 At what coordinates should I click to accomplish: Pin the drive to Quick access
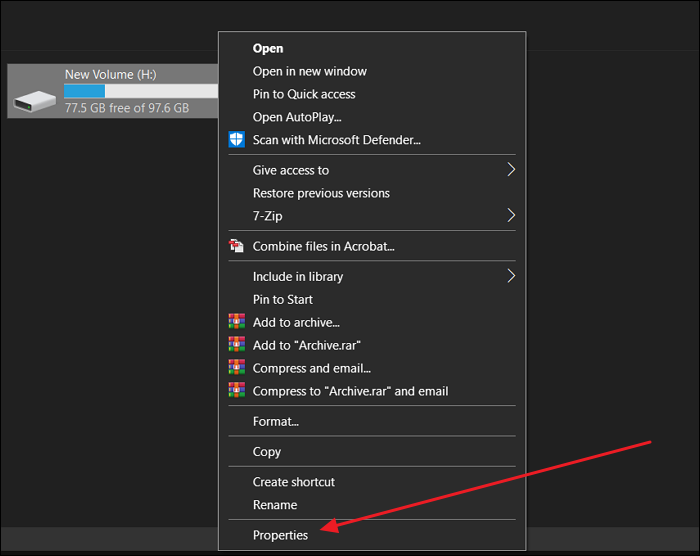click(x=304, y=94)
